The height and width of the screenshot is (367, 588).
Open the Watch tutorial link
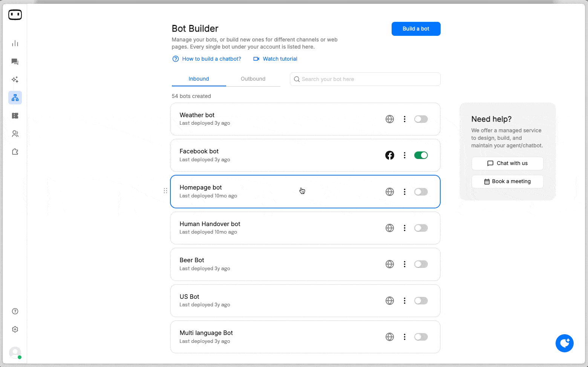click(280, 59)
